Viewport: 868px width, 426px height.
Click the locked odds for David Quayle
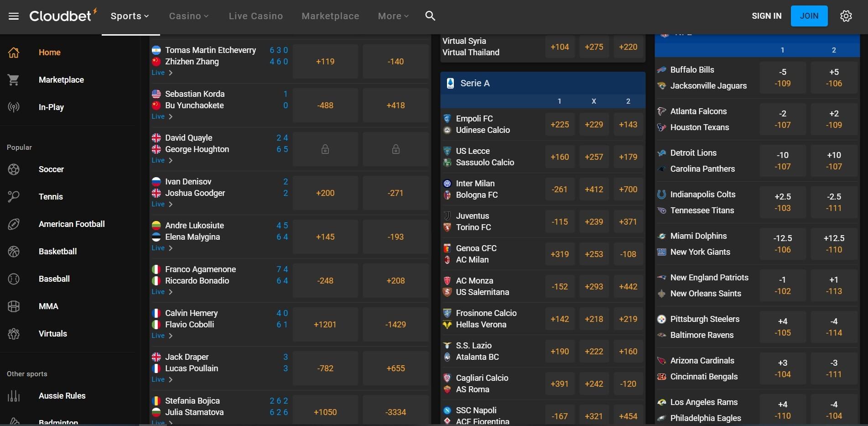[325, 149]
